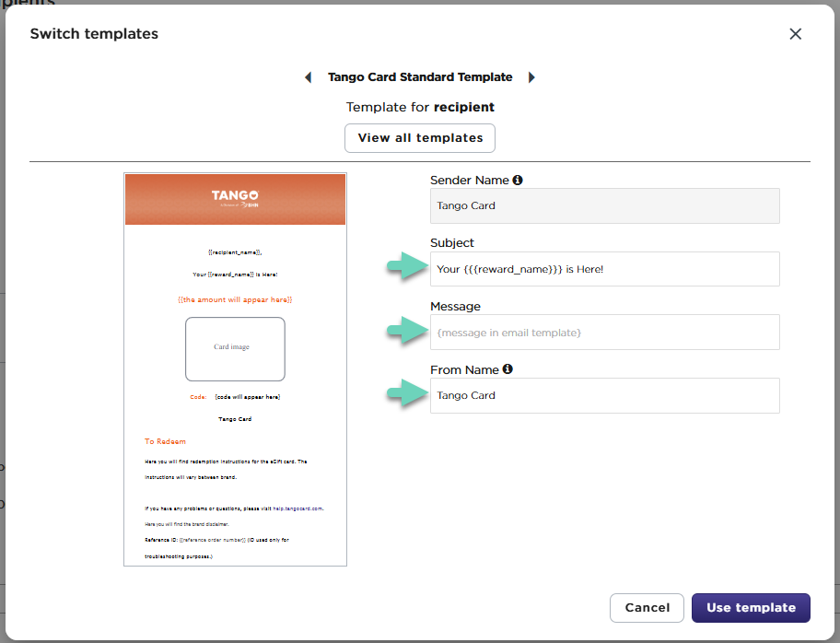Image resolution: width=840 pixels, height=643 pixels.
Task: Edit the From Name field
Action: click(604, 396)
